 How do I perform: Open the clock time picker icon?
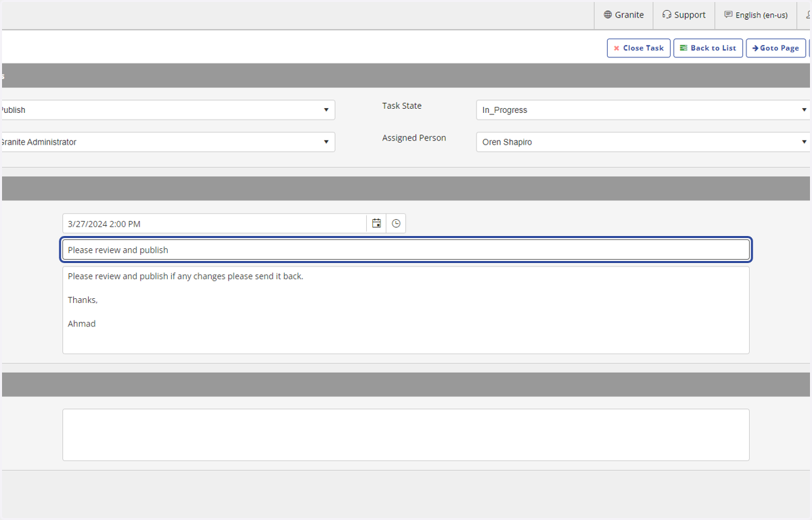(x=396, y=224)
